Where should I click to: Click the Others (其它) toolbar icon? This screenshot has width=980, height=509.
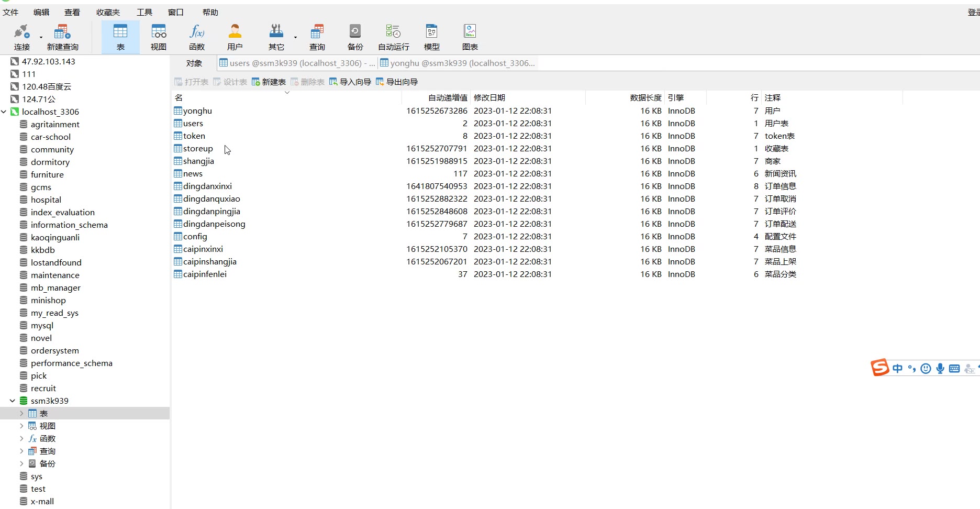(x=276, y=32)
